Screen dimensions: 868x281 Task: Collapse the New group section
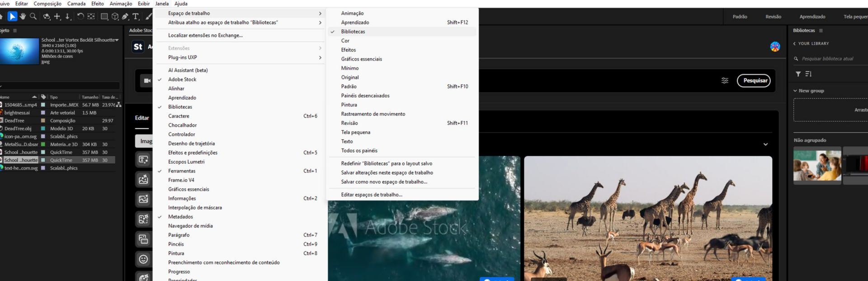tap(795, 90)
